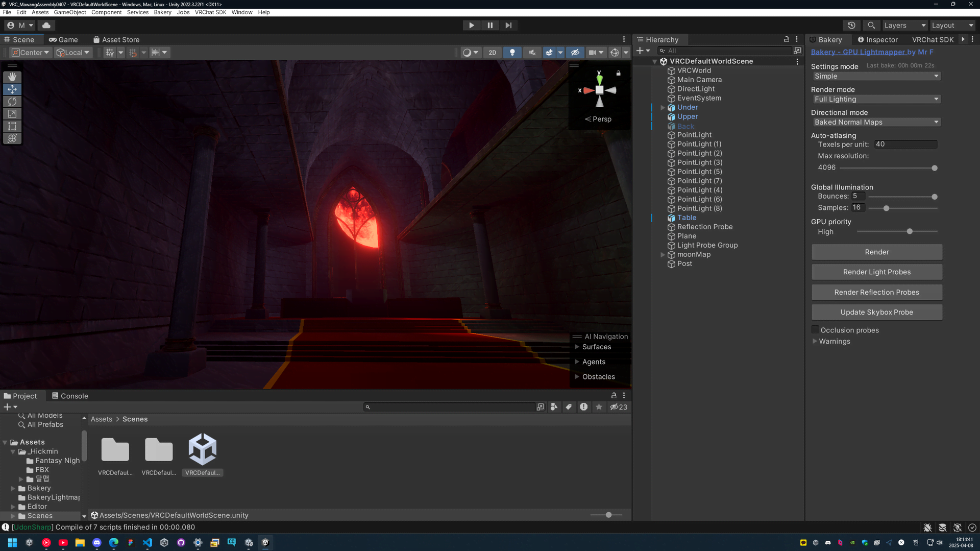Open Discord from the taskbar
This screenshot has height=551, width=980.
[97, 542]
